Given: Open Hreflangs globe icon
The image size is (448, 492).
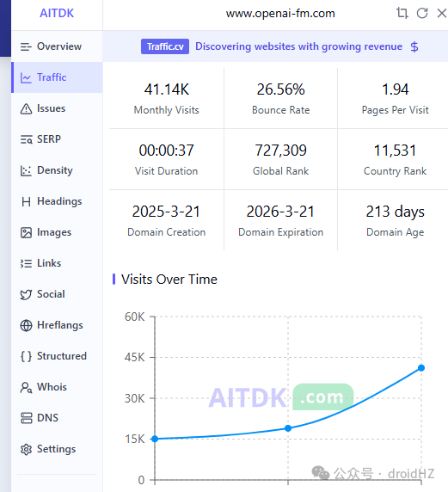Looking at the screenshot, I should (26, 325).
